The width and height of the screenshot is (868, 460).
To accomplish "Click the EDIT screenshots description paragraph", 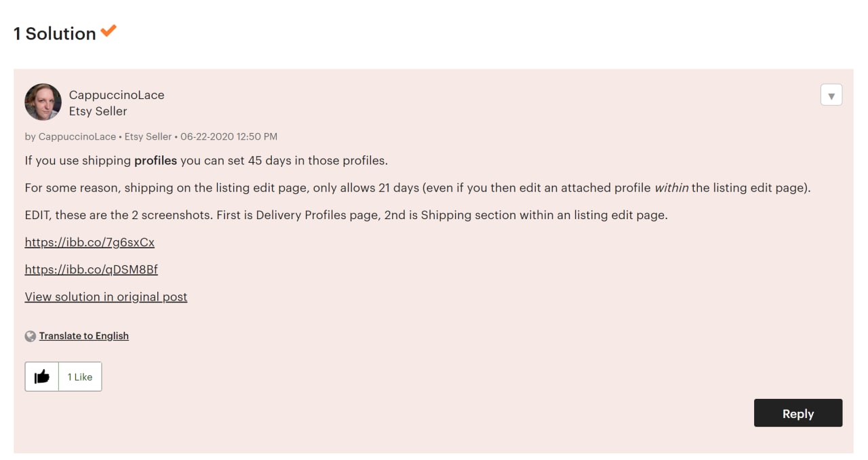I will [347, 215].
